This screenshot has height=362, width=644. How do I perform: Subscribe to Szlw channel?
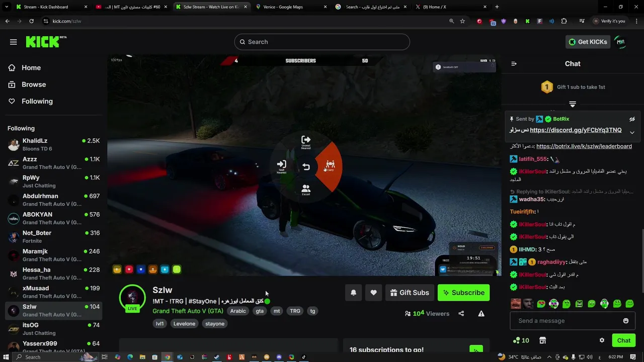click(x=463, y=293)
